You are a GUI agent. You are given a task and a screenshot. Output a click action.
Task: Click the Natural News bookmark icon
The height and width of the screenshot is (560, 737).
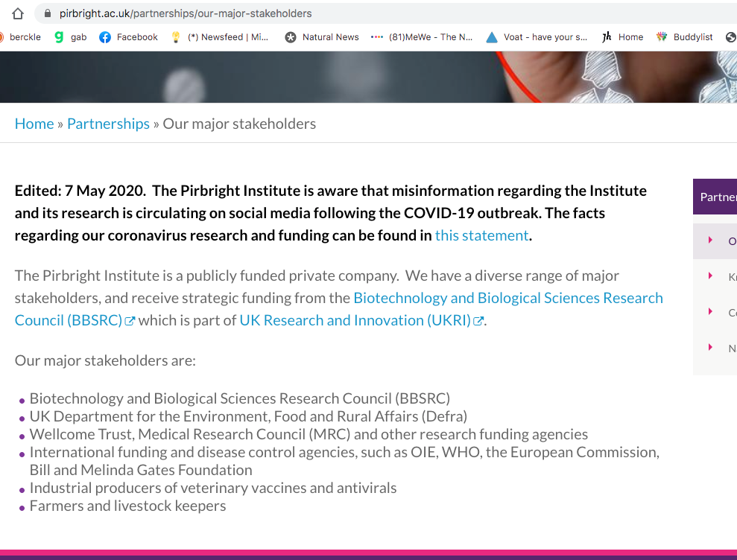click(291, 37)
